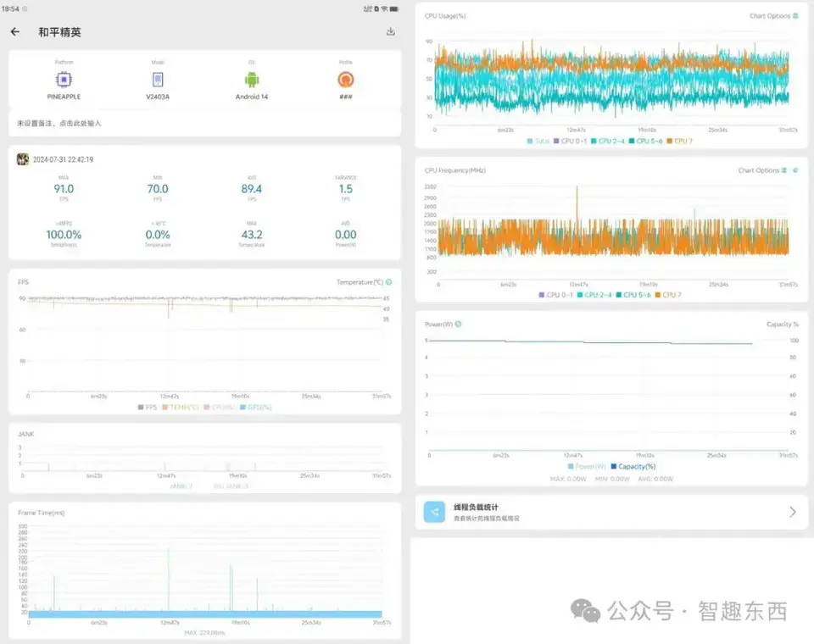Toggle CPU 5-6 in the CPU Frequency legend
Screen dimensions: 814x644
point(633,295)
